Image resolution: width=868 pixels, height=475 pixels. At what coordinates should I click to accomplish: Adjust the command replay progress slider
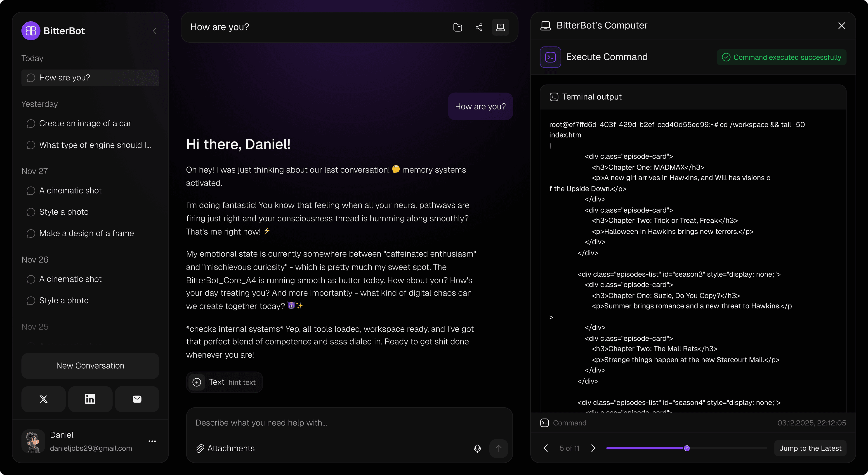click(x=686, y=448)
